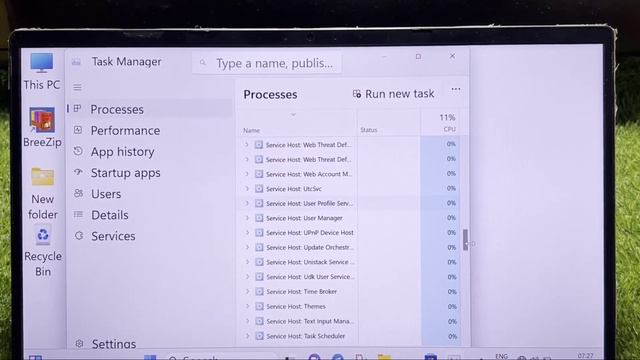This screenshot has height=360, width=640.
Task: Expand Service Host: User Profile Service row
Action: click(x=247, y=203)
